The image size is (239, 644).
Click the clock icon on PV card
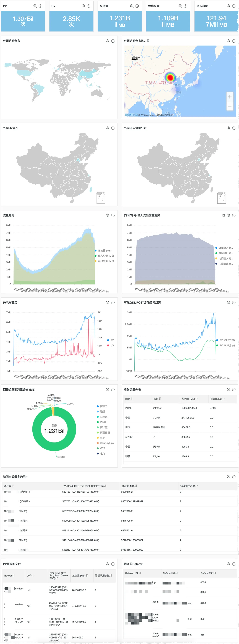(40, 6)
